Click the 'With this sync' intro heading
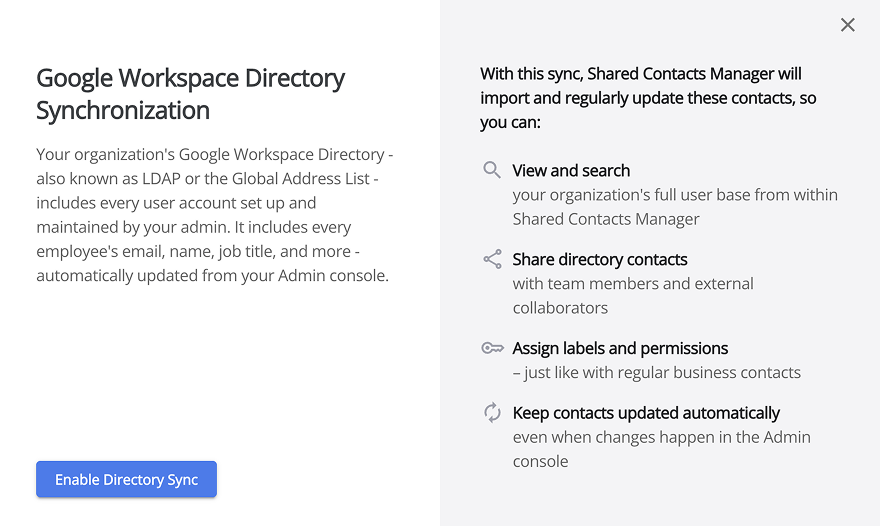The width and height of the screenshot is (880, 526). tap(647, 98)
